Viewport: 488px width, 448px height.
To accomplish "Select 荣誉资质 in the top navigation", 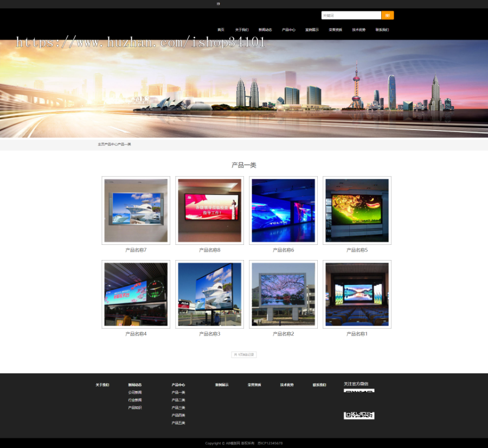I will pyautogui.click(x=335, y=30).
